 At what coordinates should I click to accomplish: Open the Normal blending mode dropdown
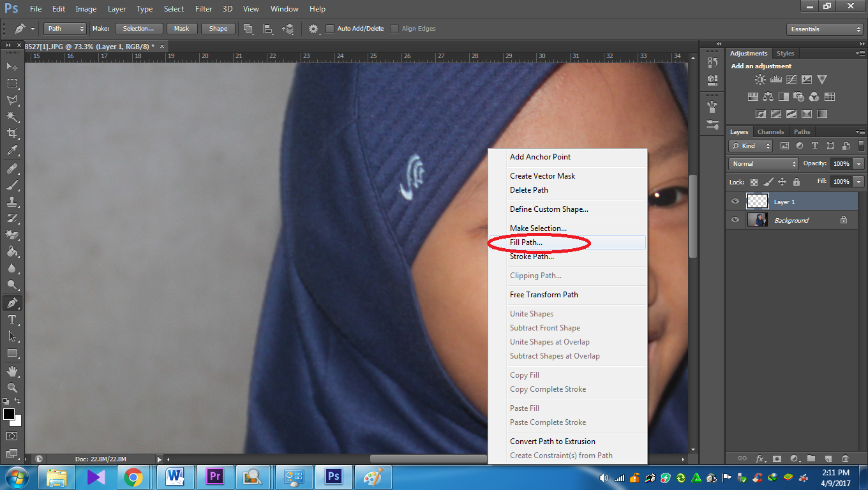(763, 163)
